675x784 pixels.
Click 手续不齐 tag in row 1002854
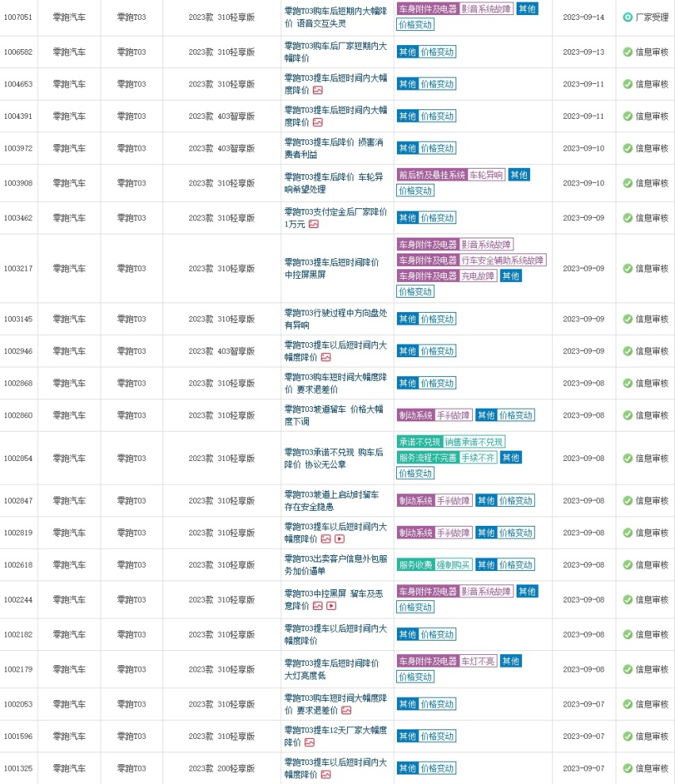(x=478, y=458)
